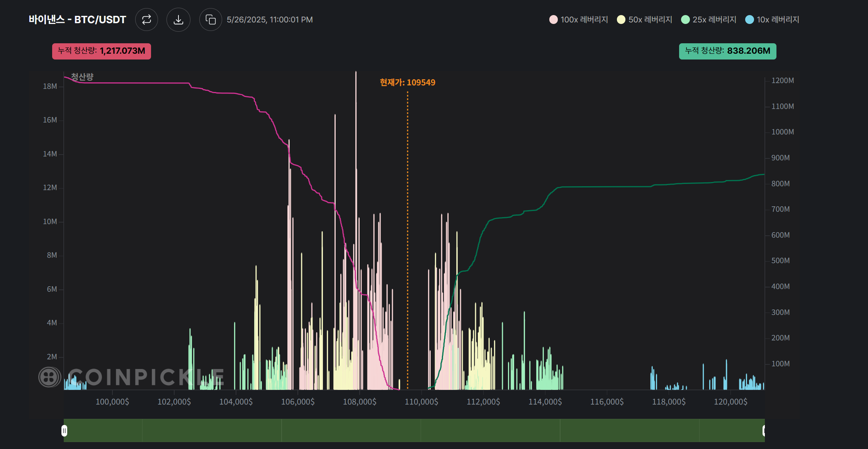The width and height of the screenshot is (868, 449).
Task: Click the 100,000$ x-axis label
Action: point(112,402)
